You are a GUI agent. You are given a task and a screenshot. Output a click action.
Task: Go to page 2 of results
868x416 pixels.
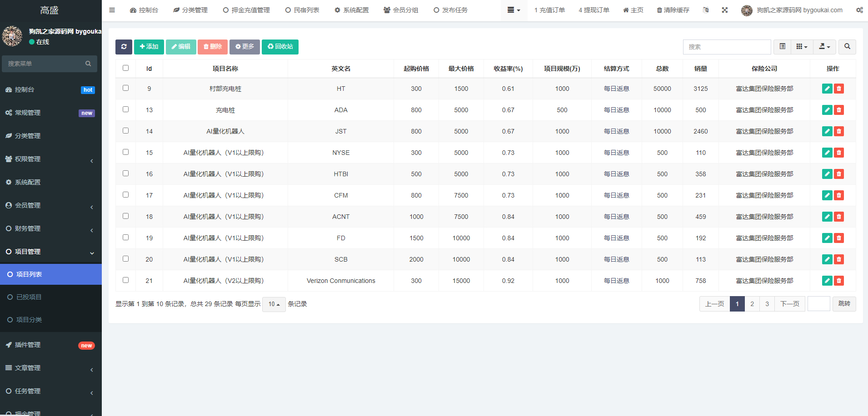tap(752, 304)
